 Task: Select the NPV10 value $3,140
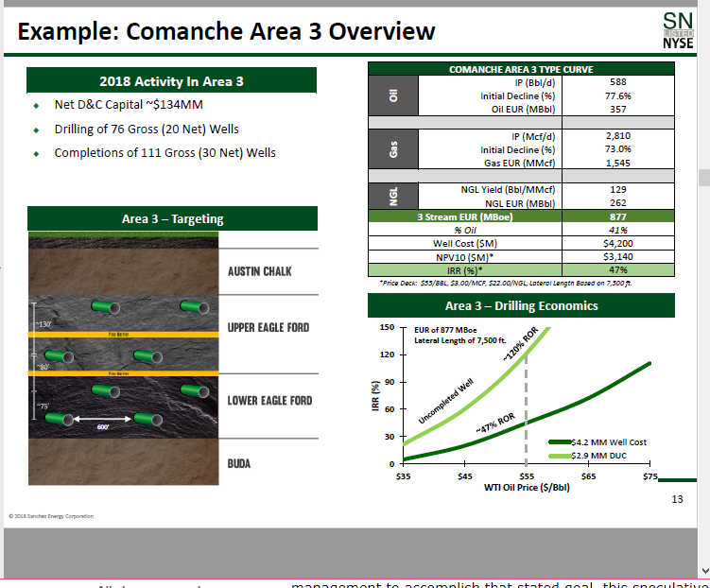coord(617,256)
